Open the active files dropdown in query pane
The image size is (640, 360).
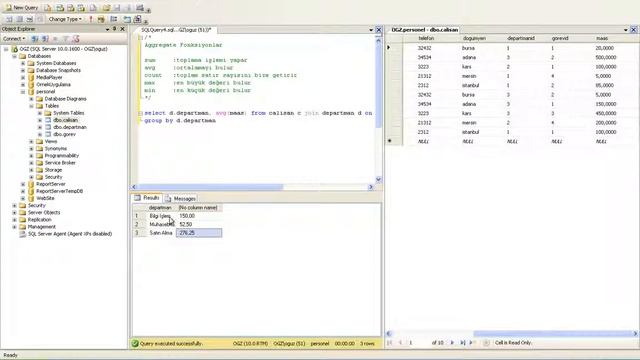point(371,30)
